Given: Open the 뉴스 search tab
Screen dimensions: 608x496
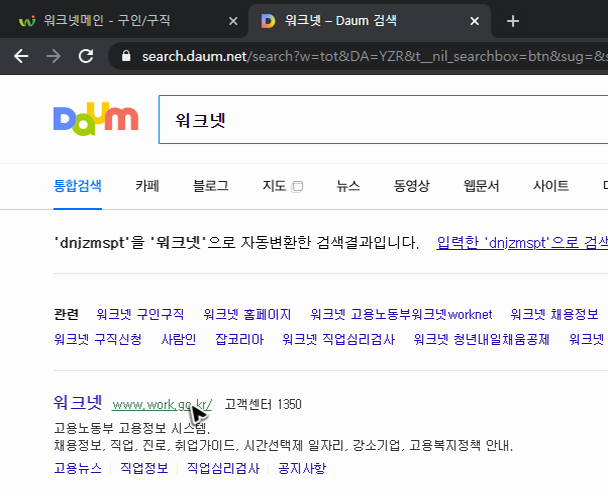Looking at the screenshot, I should pos(348,186).
